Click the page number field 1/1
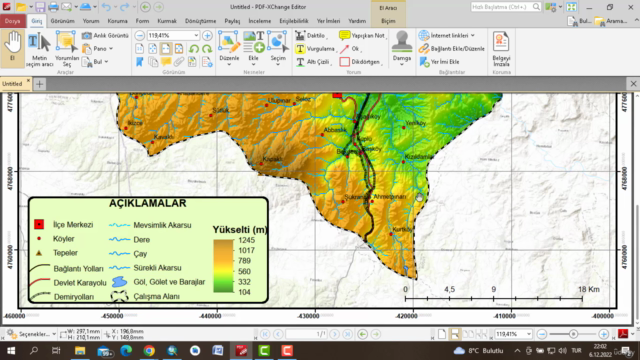The width and height of the screenshot is (640, 360). (x=306, y=334)
